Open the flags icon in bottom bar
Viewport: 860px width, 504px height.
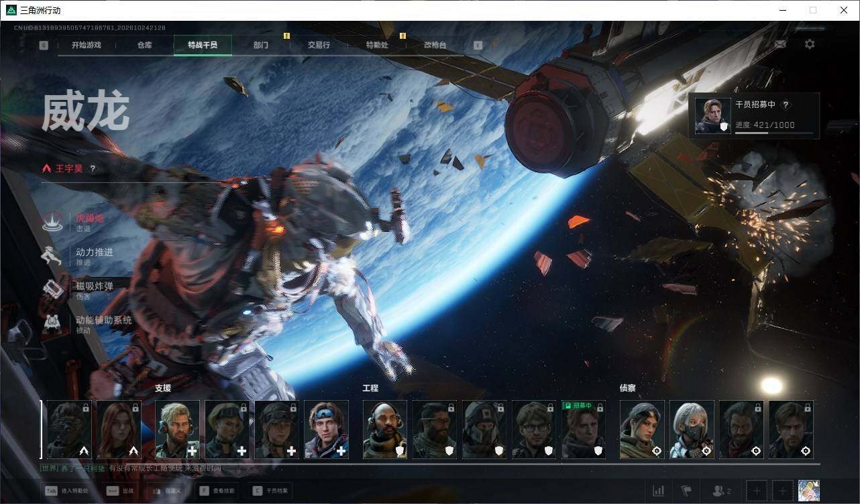click(686, 491)
